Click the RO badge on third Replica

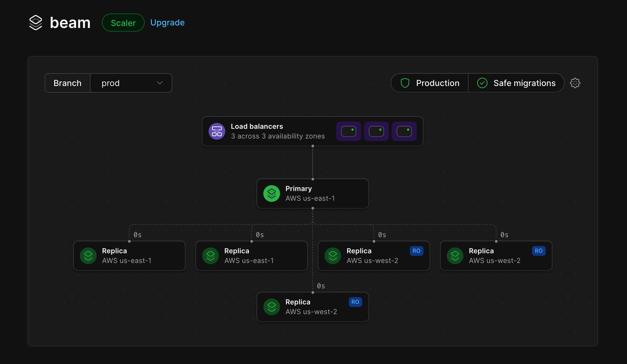point(416,251)
